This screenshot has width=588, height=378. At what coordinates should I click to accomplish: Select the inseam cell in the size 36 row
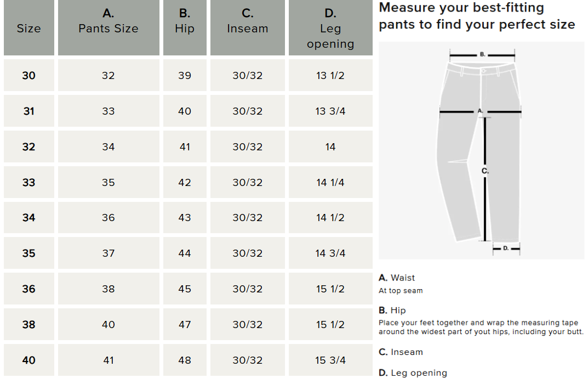248,289
